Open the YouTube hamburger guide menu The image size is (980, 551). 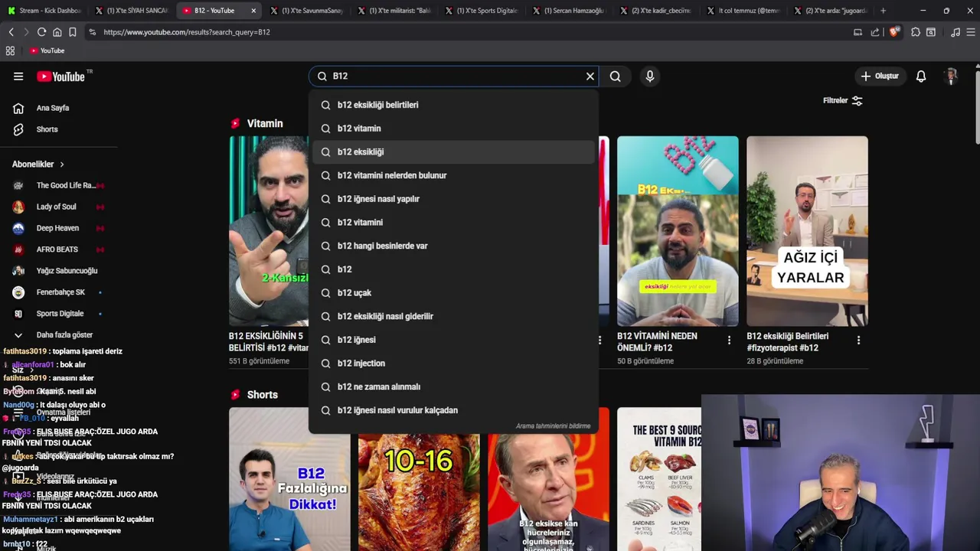coord(18,77)
